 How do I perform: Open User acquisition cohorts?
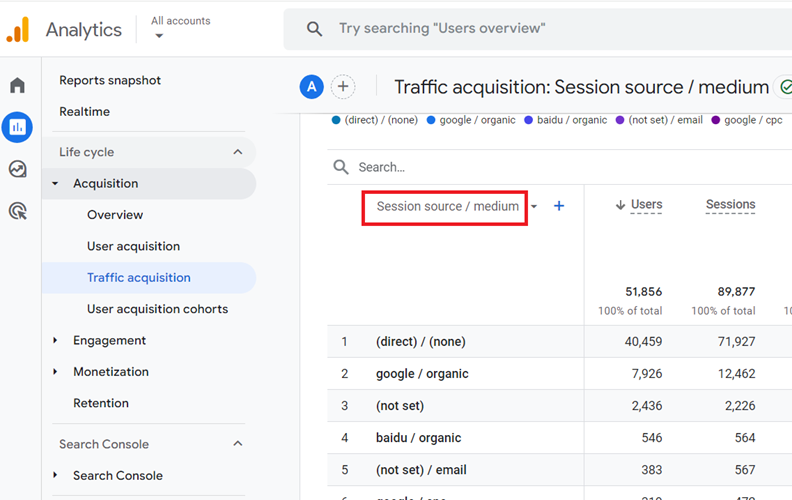coord(158,309)
